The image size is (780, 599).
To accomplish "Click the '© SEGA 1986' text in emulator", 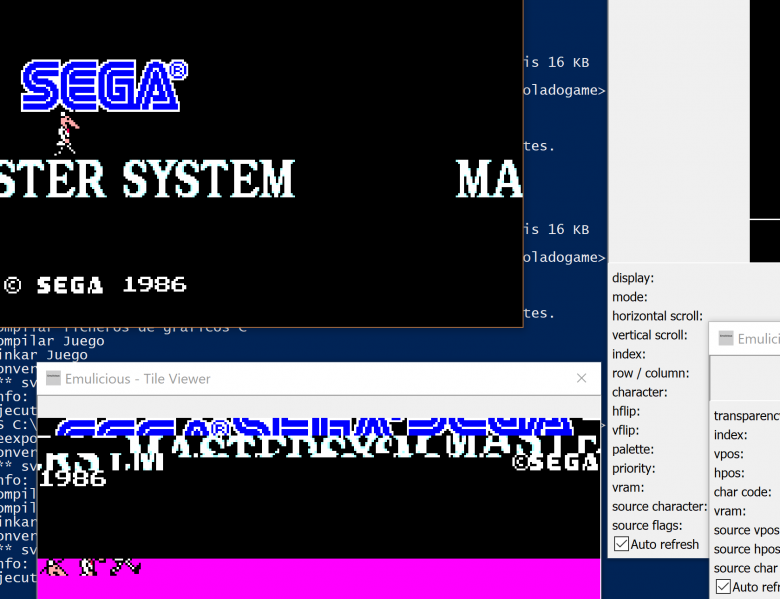I will click(95, 285).
